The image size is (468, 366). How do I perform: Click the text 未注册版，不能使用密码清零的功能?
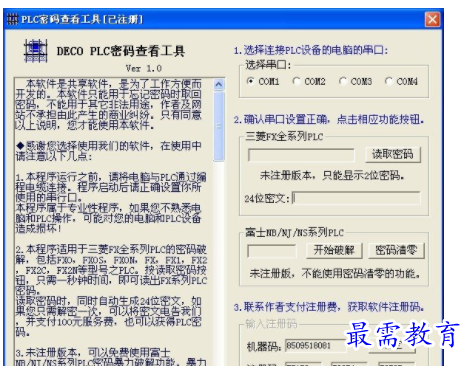335,273
